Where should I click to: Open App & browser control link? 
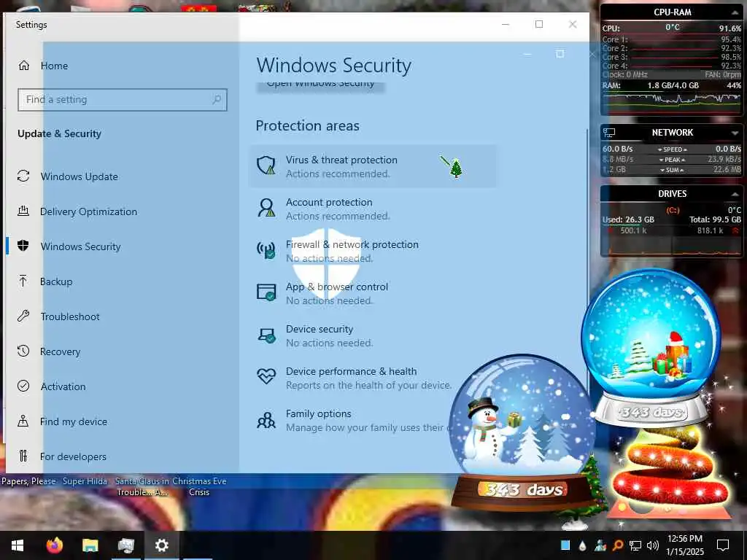click(x=337, y=287)
